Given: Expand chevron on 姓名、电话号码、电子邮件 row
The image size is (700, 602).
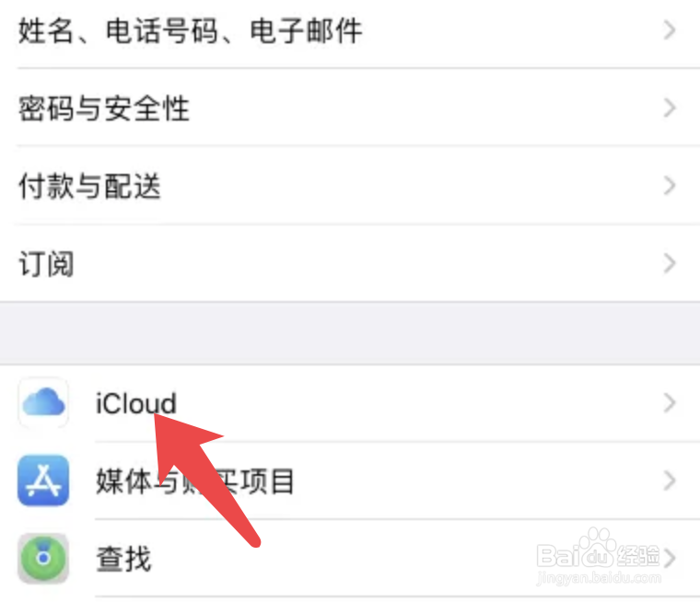Looking at the screenshot, I should [670, 30].
